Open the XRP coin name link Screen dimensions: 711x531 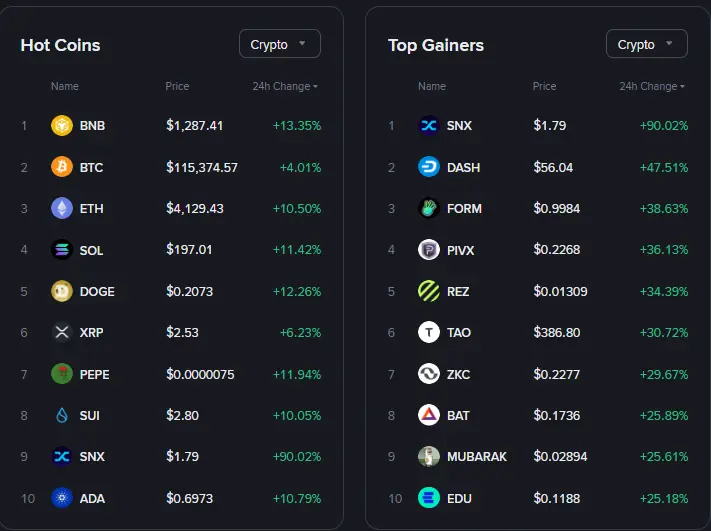[x=91, y=332]
